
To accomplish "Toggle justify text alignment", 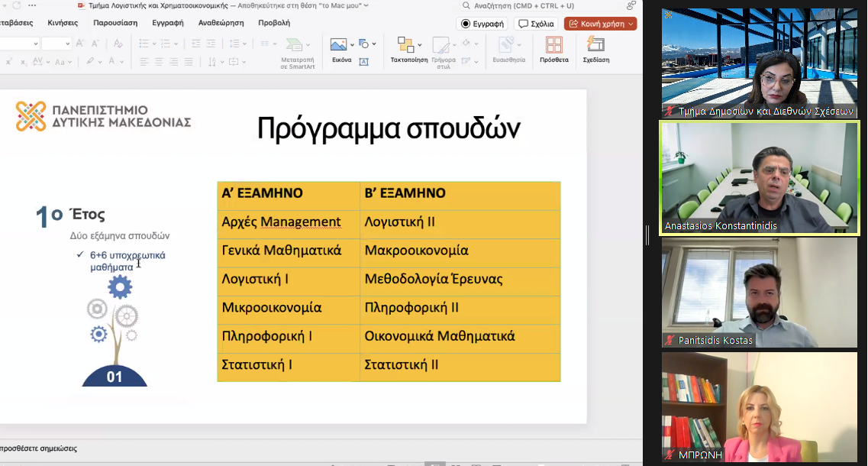I will (189, 62).
